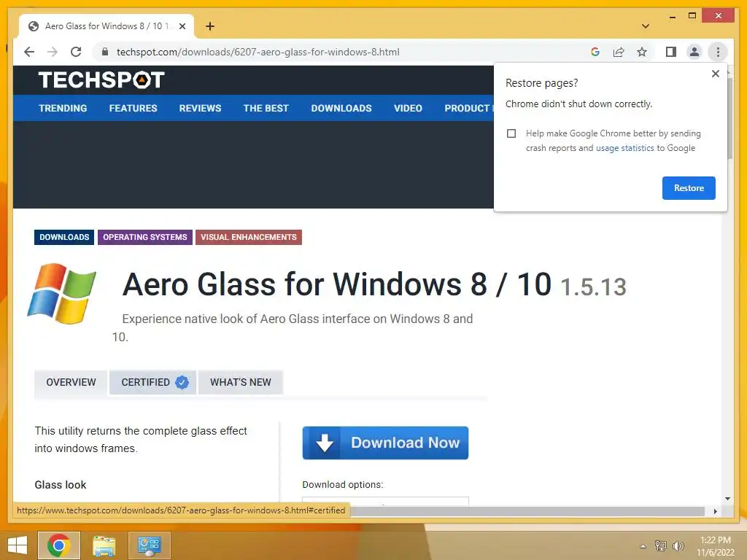Viewport: 747px width, 560px height.
Task: Expand the tab search chevron
Action: [x=646, y=26]
